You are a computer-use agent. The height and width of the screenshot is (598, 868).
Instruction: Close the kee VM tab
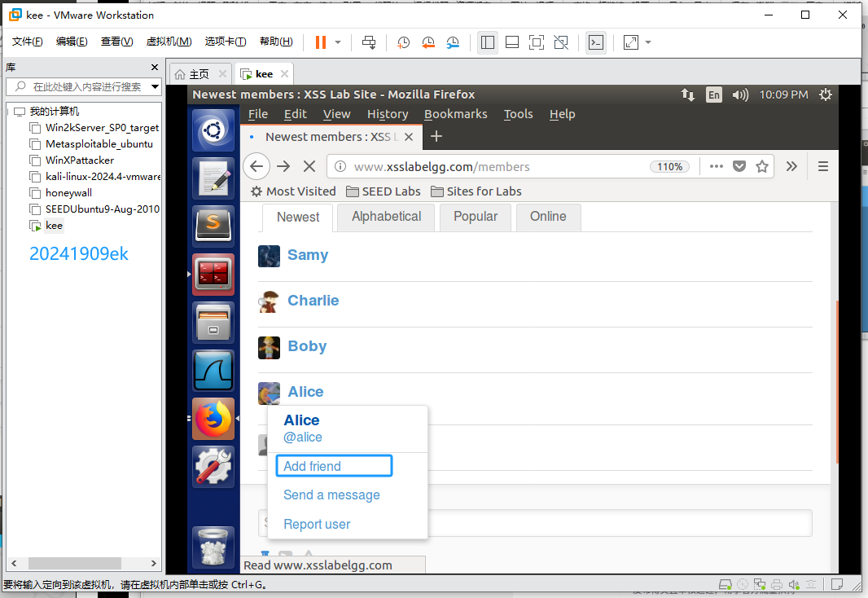tap(284, 73)
